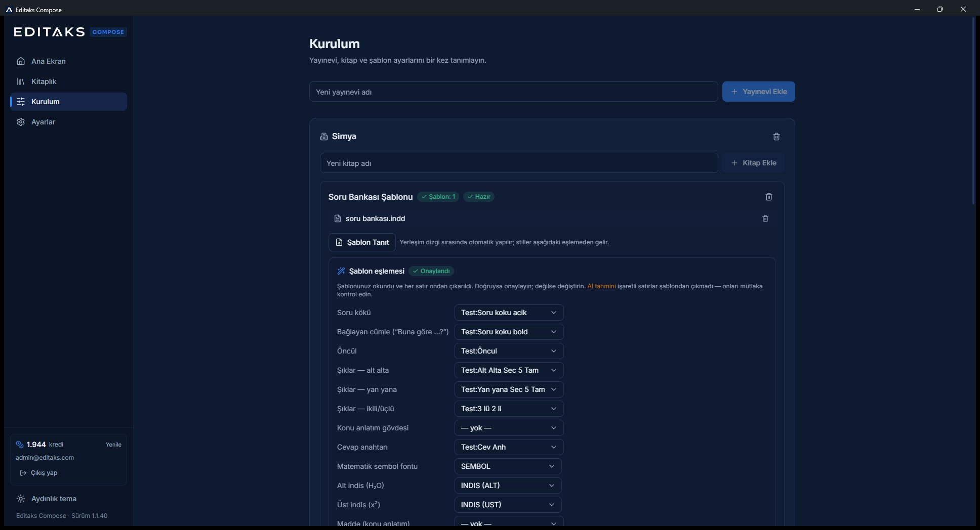Open the Matematik sembol fontu dropdown
The image size is (980, 530).
point(508,466)
